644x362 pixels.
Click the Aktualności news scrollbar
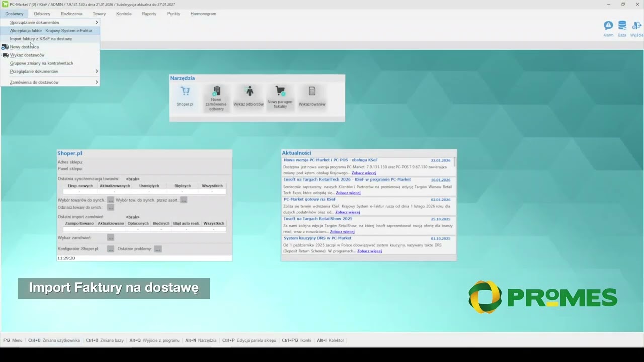pos(455,162)
